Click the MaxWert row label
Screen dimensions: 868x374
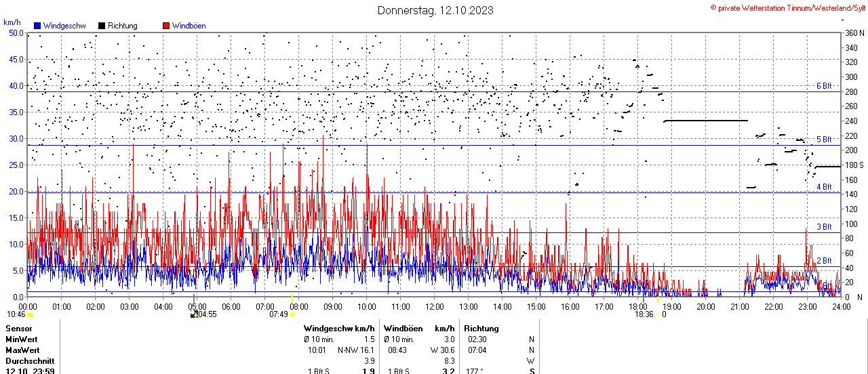pyautogui.click(x=23, y=350)
